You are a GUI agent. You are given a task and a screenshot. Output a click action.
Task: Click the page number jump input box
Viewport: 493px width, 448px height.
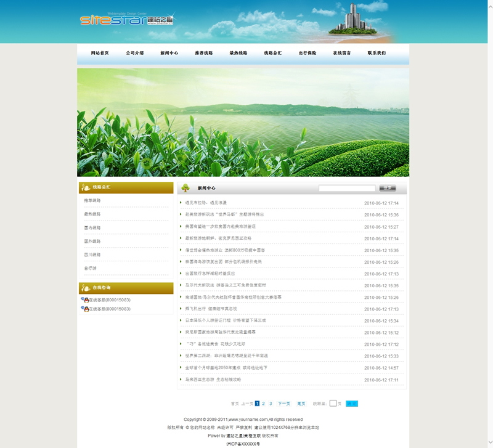(x=333, y=404)
